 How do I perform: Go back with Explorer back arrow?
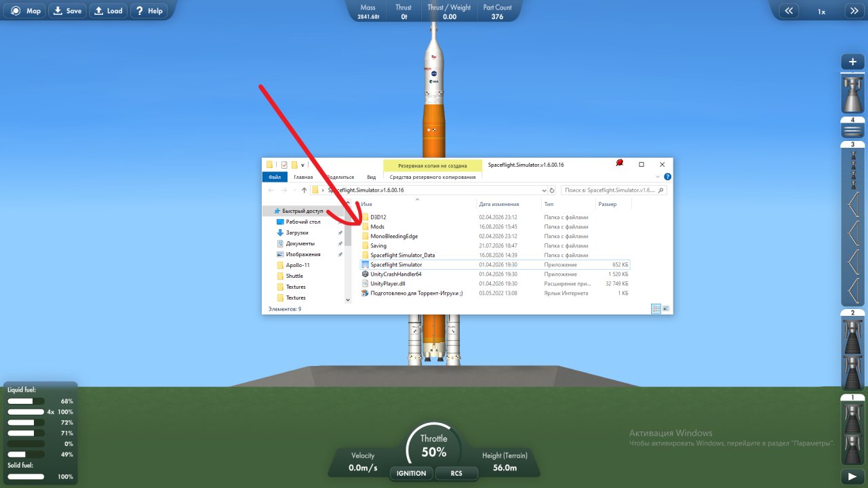pyautogui.click(x=272, y=190)
